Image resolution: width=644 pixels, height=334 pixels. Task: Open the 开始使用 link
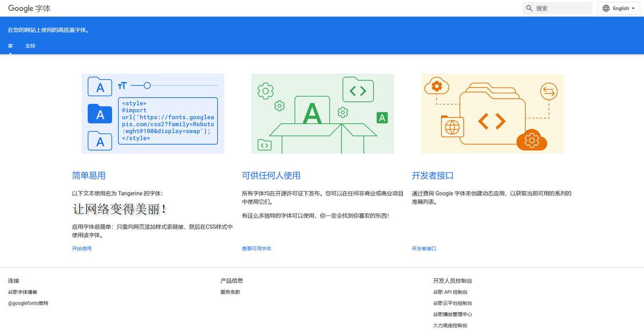click(82, 248)
